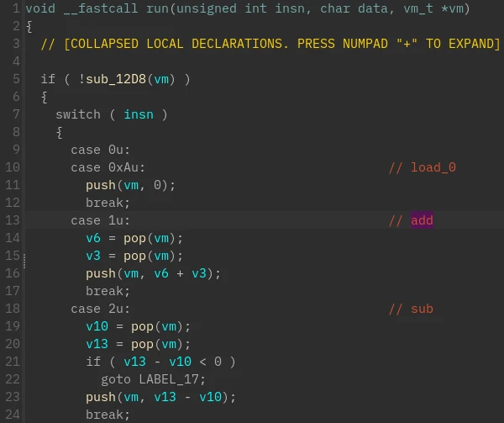Expand the collapsed local declarations line
This screenshot has width=504, height=423.
270,44
